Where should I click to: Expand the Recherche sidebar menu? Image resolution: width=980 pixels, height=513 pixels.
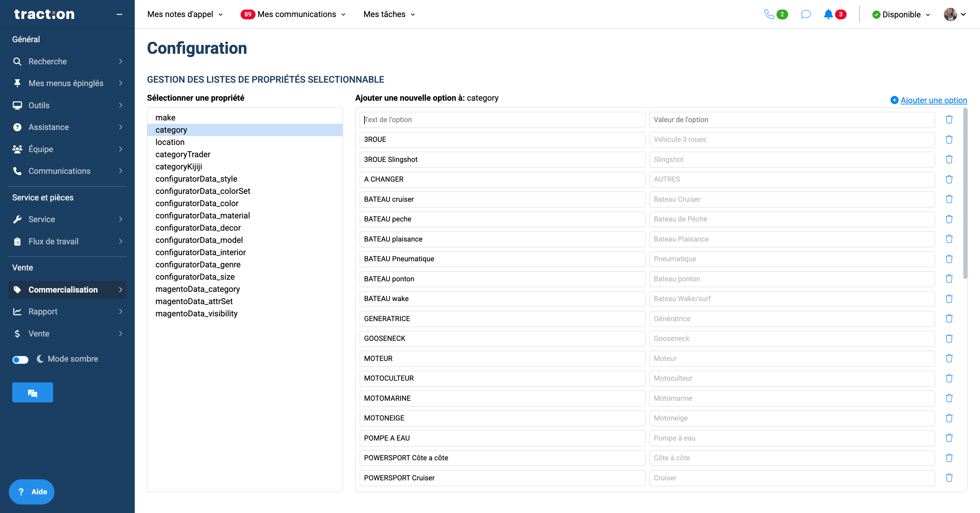(x=67, y=61)
